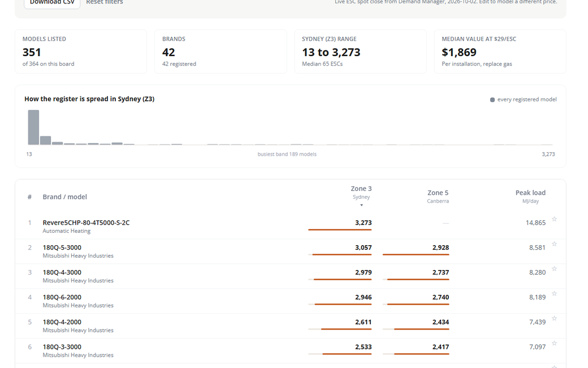Viewport: 588px width, 368px height.
Task: Click the "of 364 on this board" caption
Action: pyautogui.click(x=49, y=64)
